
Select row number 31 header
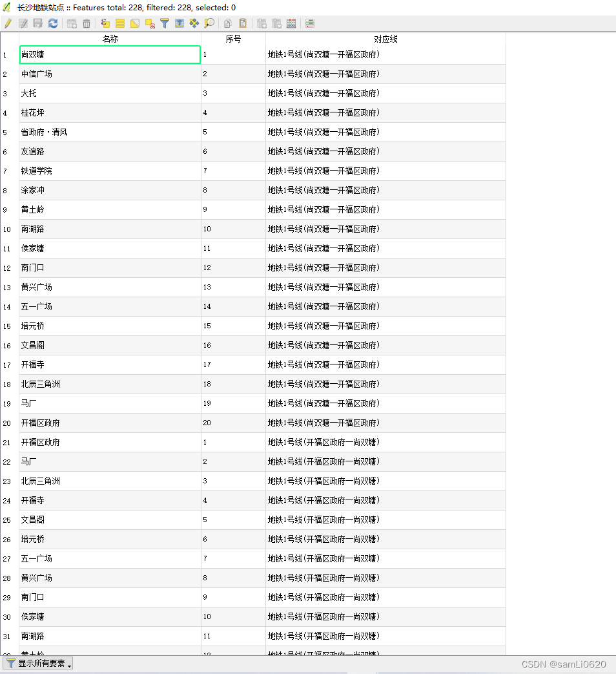[10, 636]
